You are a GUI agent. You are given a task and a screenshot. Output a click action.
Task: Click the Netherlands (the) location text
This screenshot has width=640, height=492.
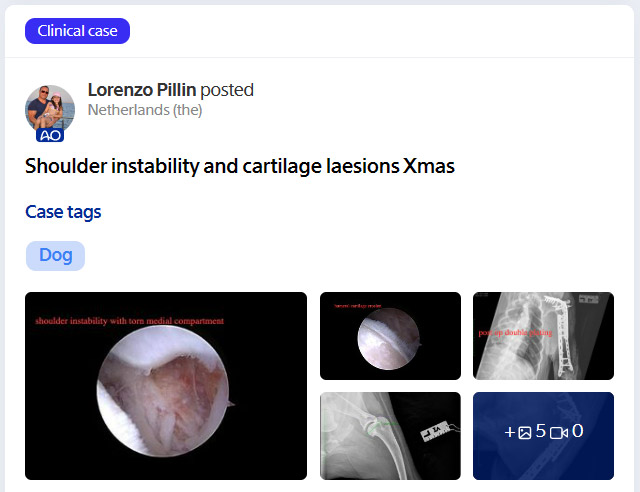pyautogui.click(x=145, y=110)
